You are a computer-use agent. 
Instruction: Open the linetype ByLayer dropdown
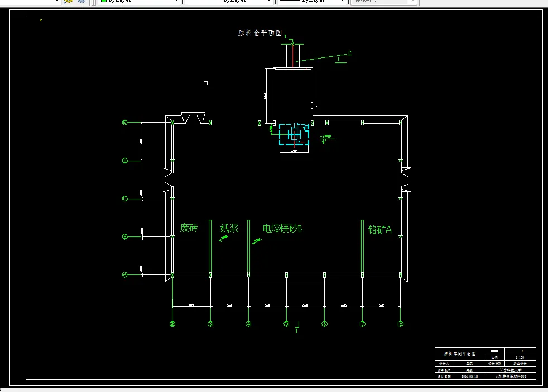pos(229,2)
